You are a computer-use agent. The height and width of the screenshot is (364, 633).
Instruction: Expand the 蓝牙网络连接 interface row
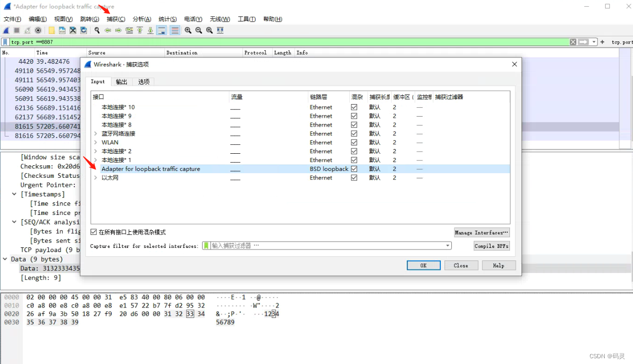click(x=95, y=134)
